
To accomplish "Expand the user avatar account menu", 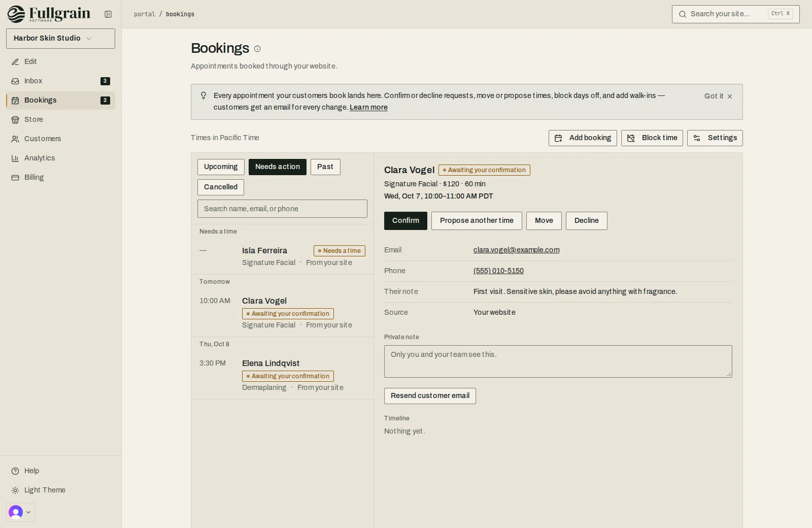I will pos(21,512).
